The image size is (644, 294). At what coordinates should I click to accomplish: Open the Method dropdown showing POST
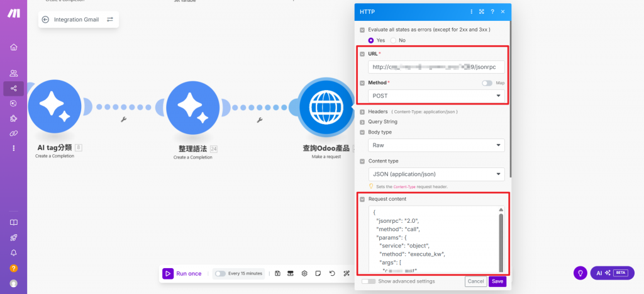(x=436, y=96)
